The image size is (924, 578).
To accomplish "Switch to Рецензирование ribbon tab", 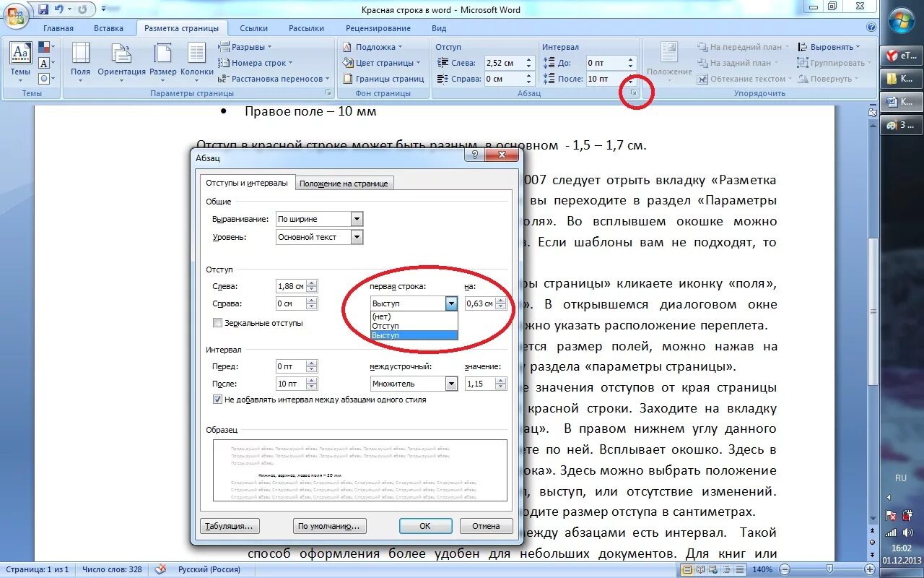I will 378,28.
